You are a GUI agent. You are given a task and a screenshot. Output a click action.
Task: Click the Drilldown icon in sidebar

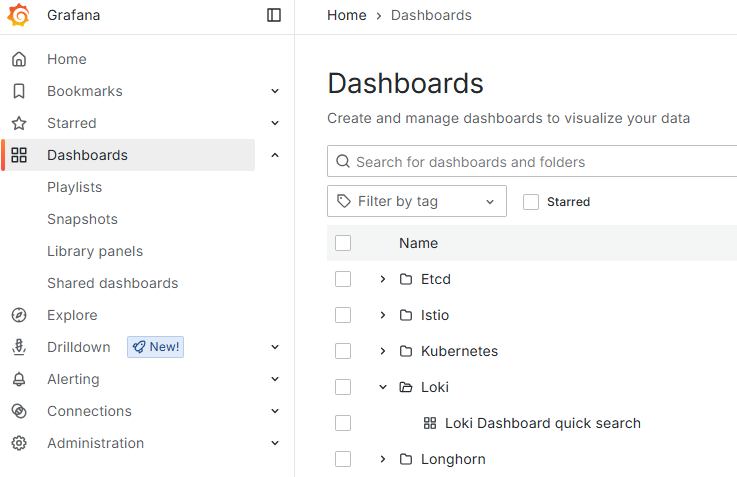point(19,347)
